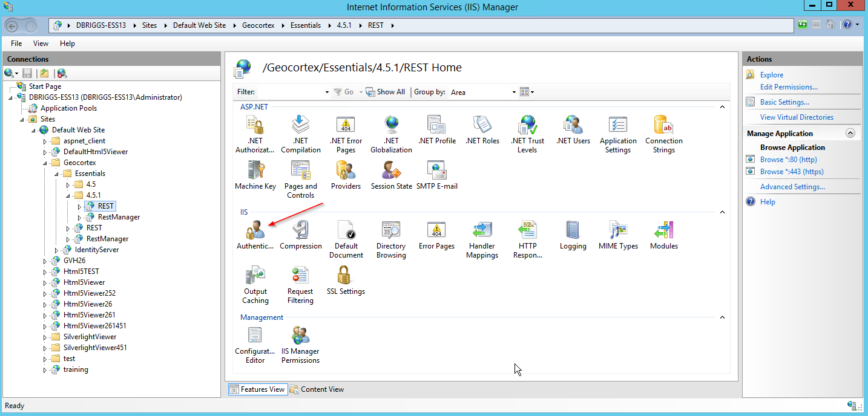Browse application on *:80 (http)
The width and height of the screenshot is (868, 416).
pyautogui.click(x=788, y=160)
